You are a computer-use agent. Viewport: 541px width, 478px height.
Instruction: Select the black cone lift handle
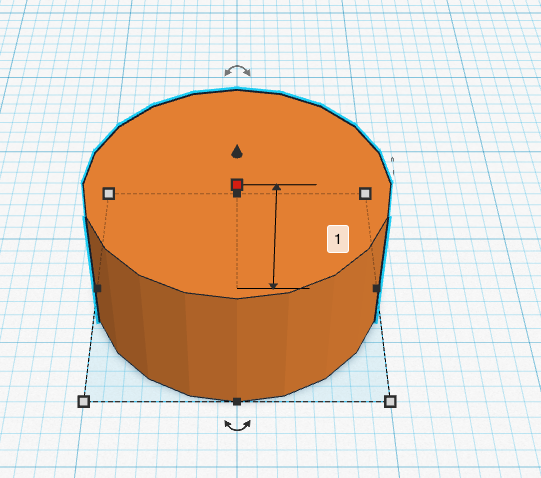(237, 152)
